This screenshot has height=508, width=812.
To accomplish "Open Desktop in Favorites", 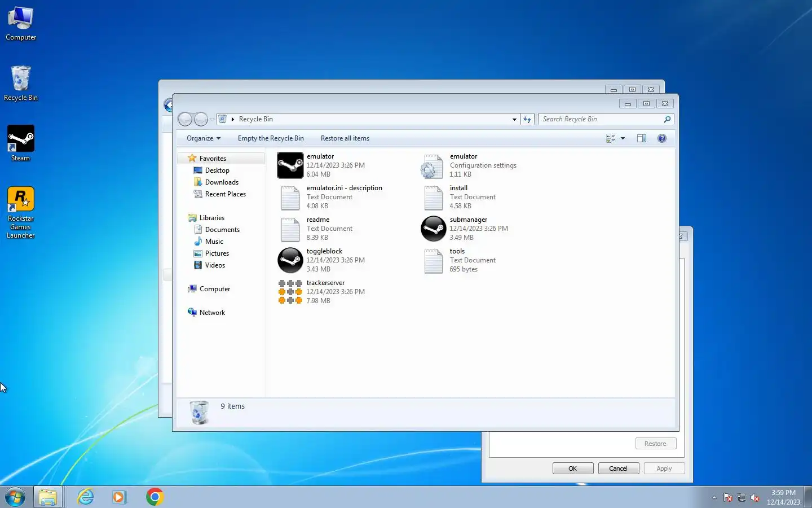I will (x=217, y=170).
